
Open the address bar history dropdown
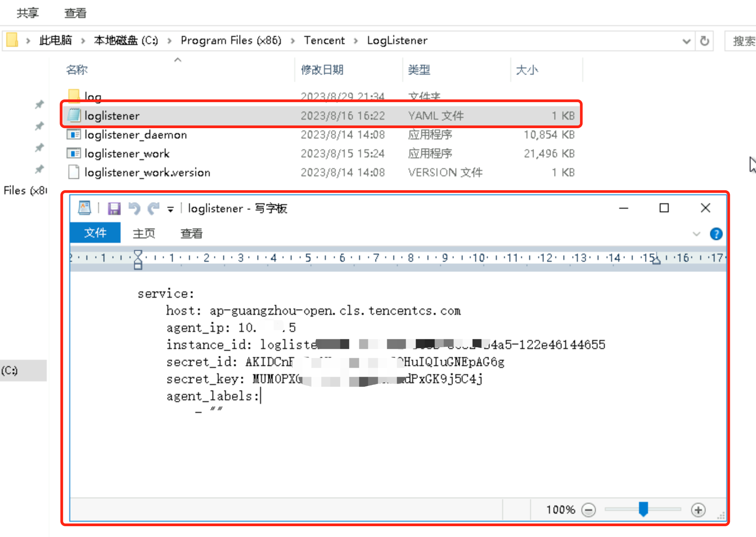click(686, 41)
